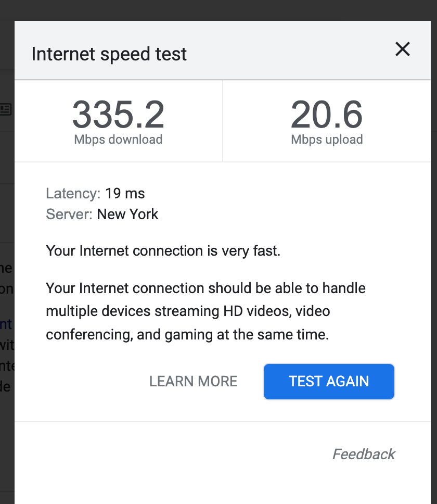Click the "19 ms" latency value
This screenshot has height=504, width=437.
coord(125,194)
